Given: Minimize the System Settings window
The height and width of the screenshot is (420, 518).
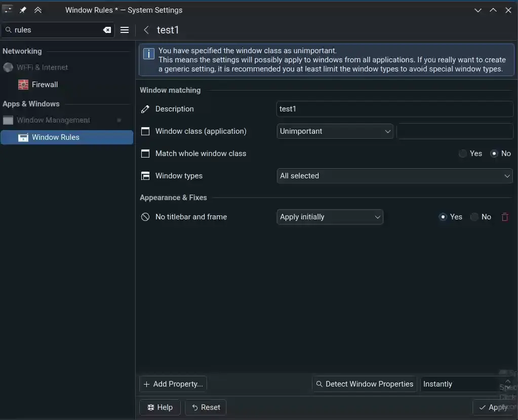Looking at the screenshot, I should pos(477,10).
